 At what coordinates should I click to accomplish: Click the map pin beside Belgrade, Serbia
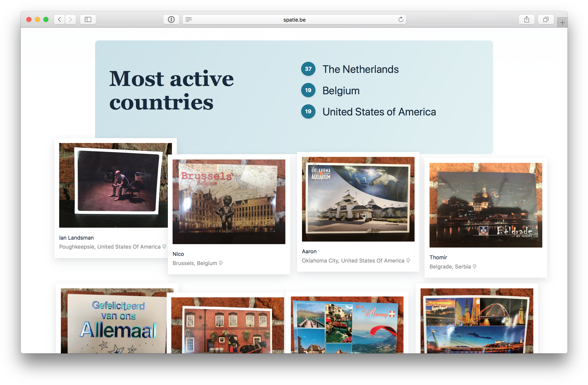(x=474, y=267)
